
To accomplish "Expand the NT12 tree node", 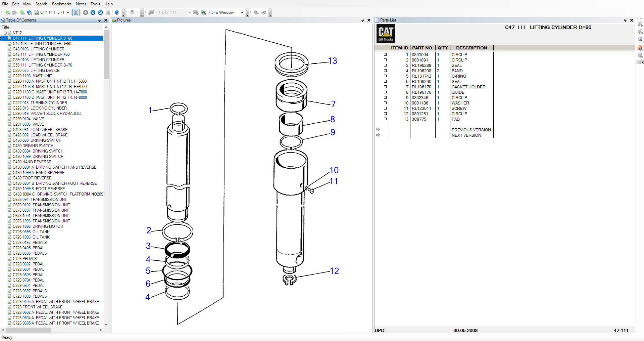I will (x=5, y=33).
